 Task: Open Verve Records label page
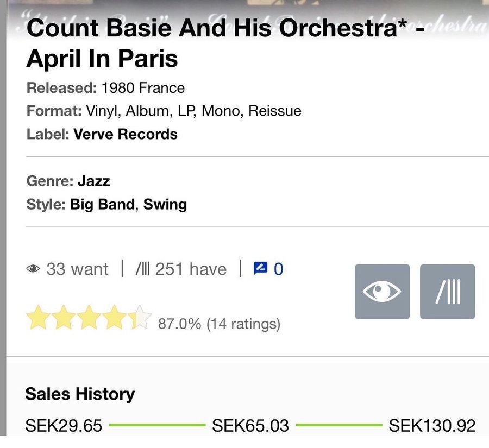[x=126, y=134]
